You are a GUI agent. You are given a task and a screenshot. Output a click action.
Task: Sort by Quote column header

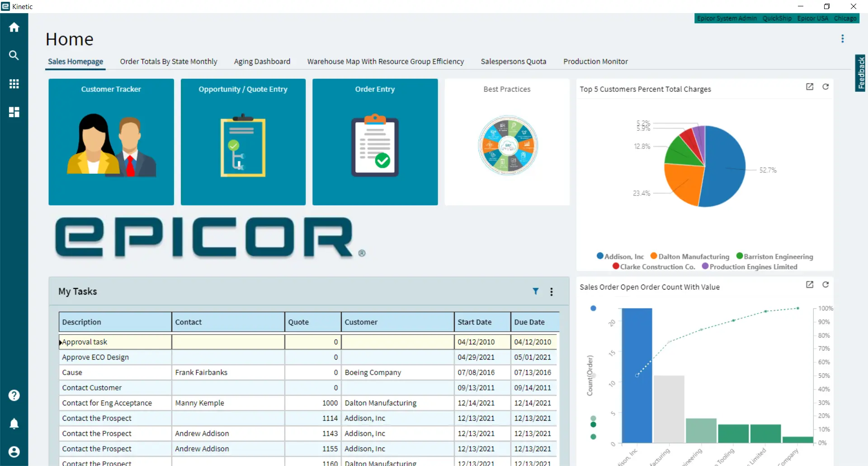pyautogui.click(x=313, y=322)
